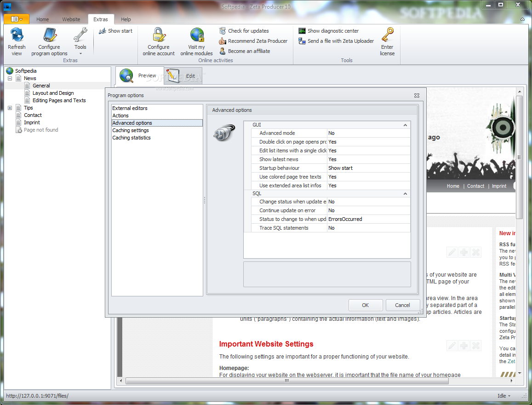Select the Layout and Design page
The height and width of the screenshot is (405, 532).
(53, 93)
